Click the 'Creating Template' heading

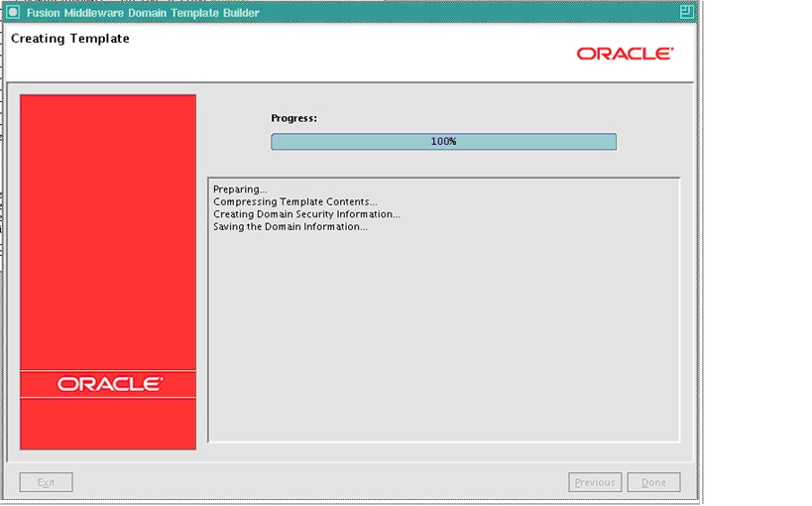coord(70,39)
